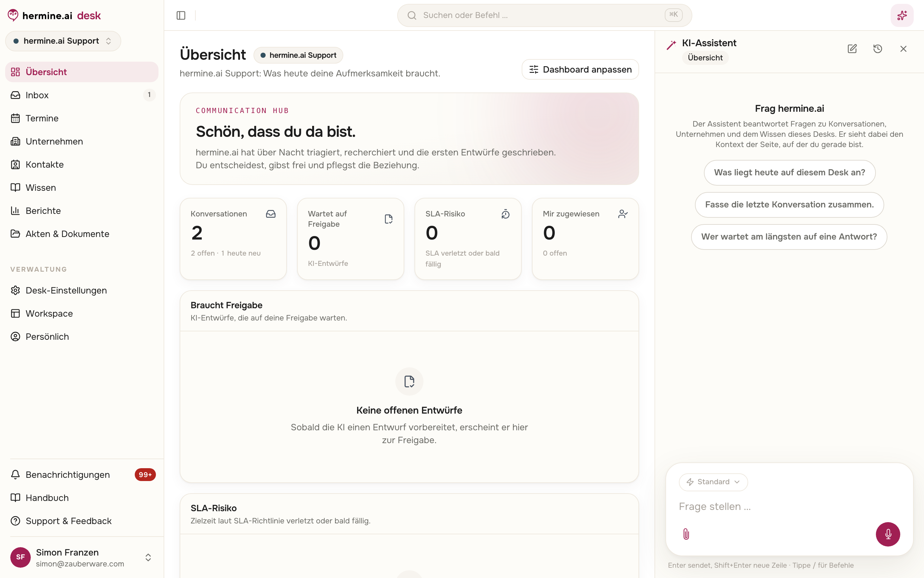Viewport: 924px width, 578px height.
Task: Click the Support & Feedback help icon
Action: click(15, 521)
